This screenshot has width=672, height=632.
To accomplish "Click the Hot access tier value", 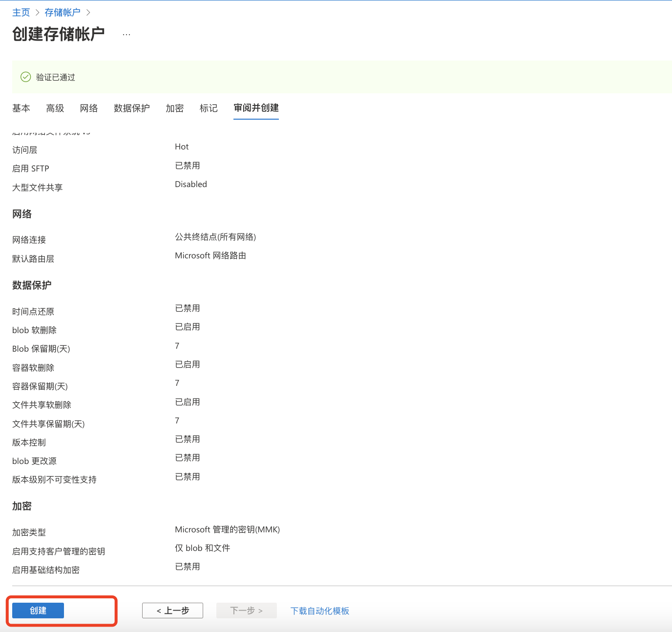I will click(182, 147).
